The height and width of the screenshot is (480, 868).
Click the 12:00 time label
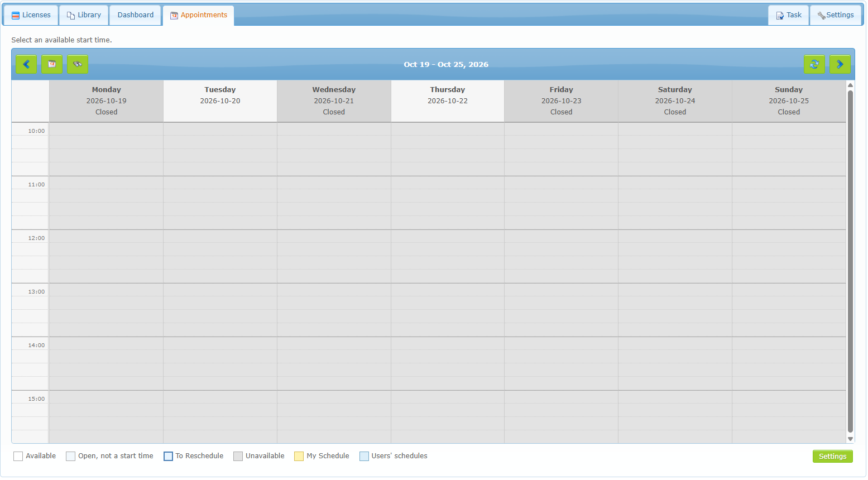click(36, 238)
